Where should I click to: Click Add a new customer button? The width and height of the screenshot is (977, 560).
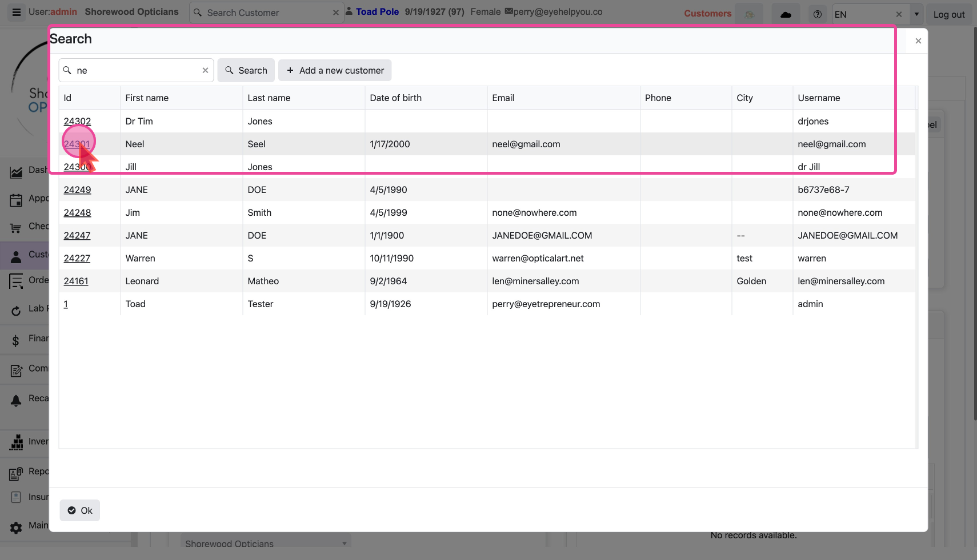point(335,70)
